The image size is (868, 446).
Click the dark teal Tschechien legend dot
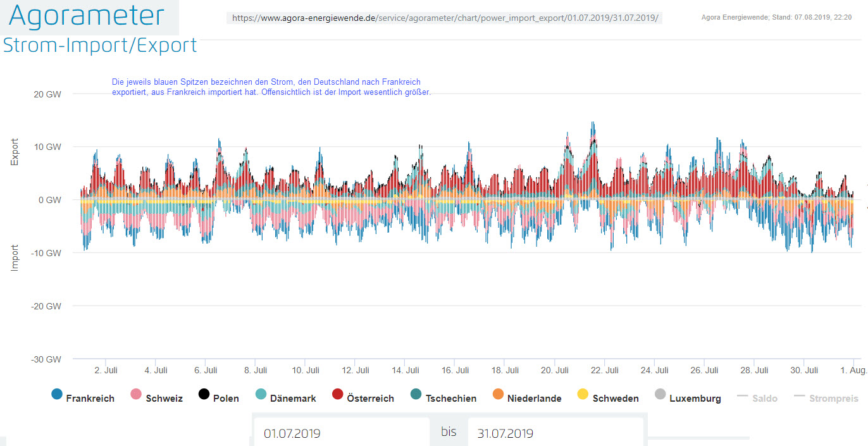click(x=416, y=395)
